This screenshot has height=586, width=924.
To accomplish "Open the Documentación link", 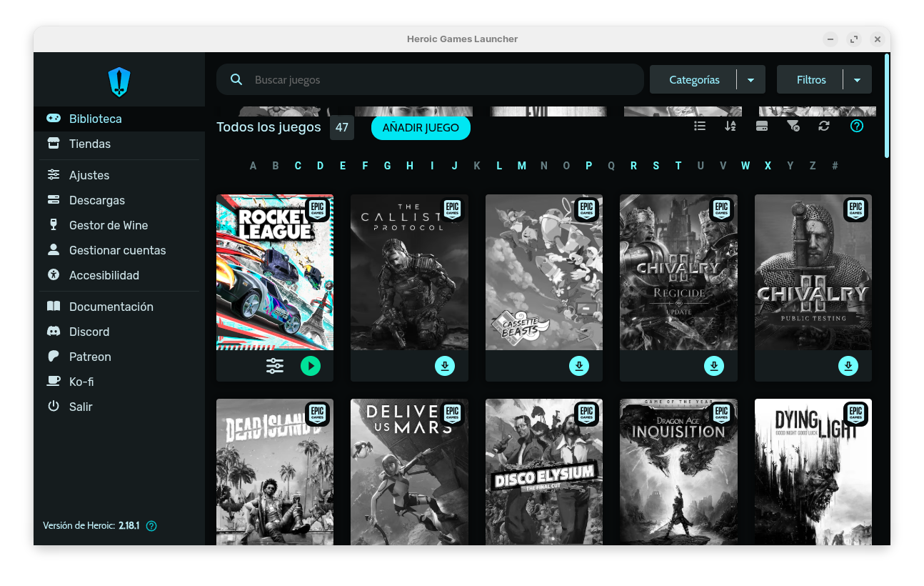I will [x=119, y=307].
